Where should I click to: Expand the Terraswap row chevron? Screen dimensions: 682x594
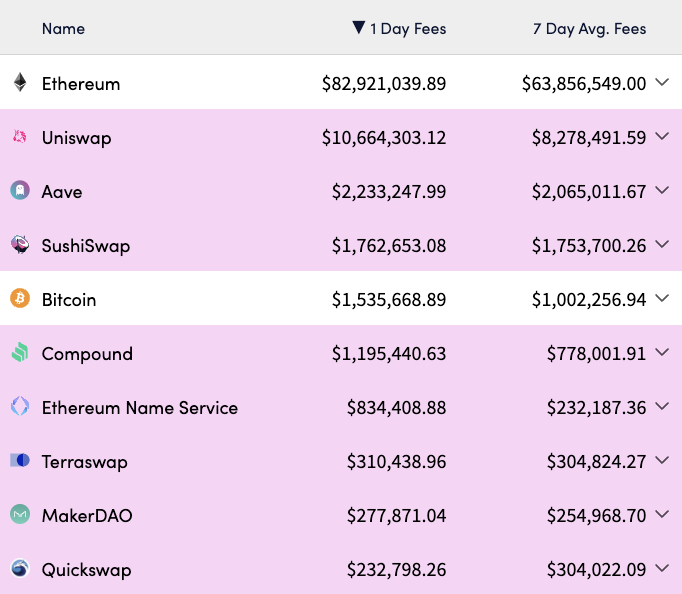(x=662, y=460)
